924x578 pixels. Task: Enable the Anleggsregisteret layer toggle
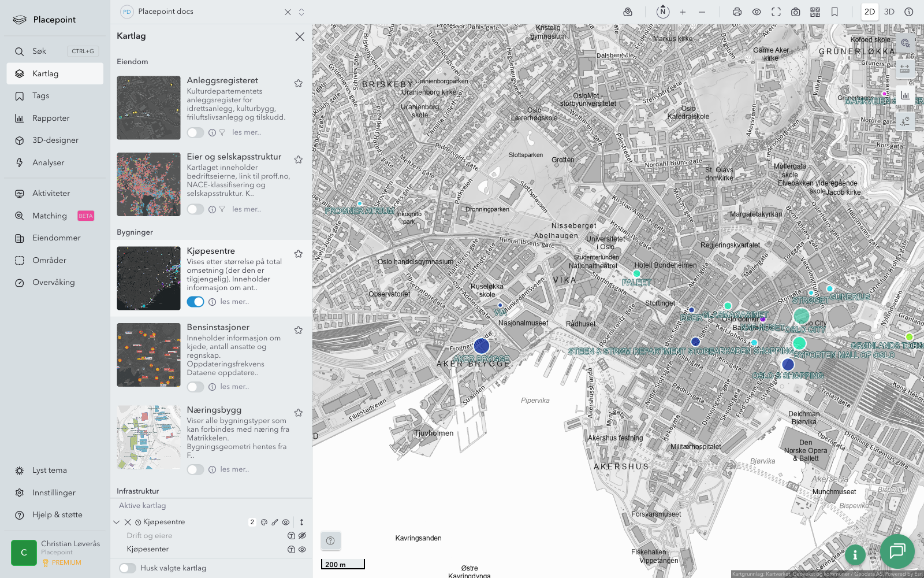tap(195, 132)
